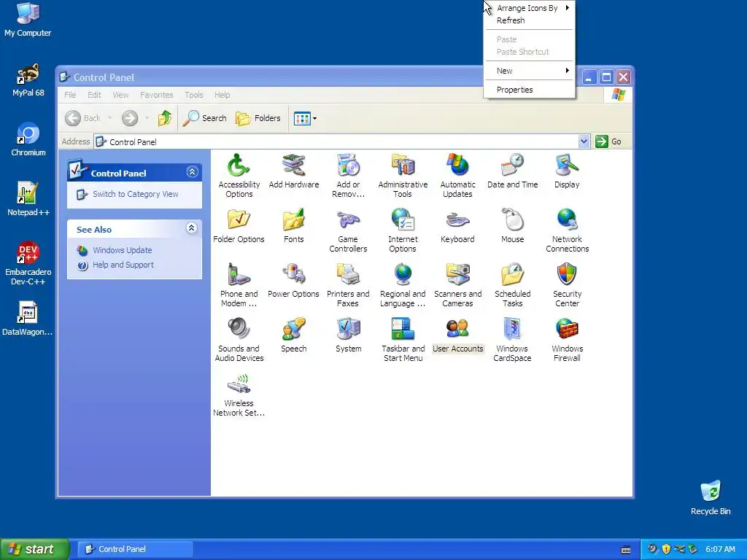
Task: Select Embarcadero Dev-C++ desktop shortcut
Action: (x=28, y=263)
